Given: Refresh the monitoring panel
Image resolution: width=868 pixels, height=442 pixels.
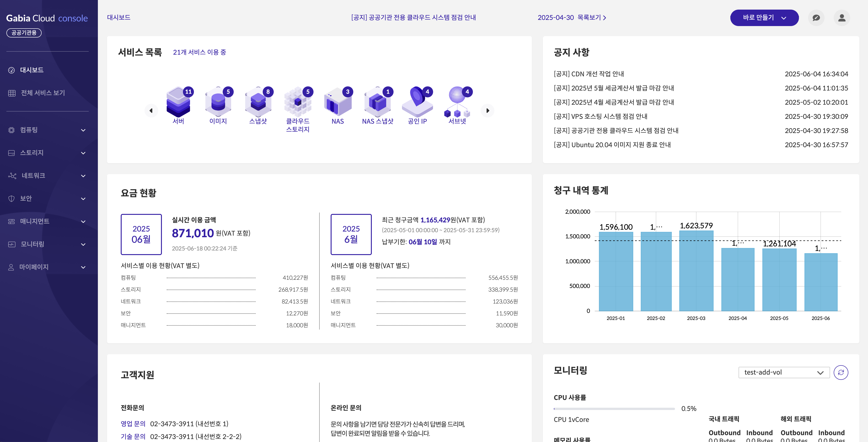Looking at the screenshot, I should pos(841,372).
